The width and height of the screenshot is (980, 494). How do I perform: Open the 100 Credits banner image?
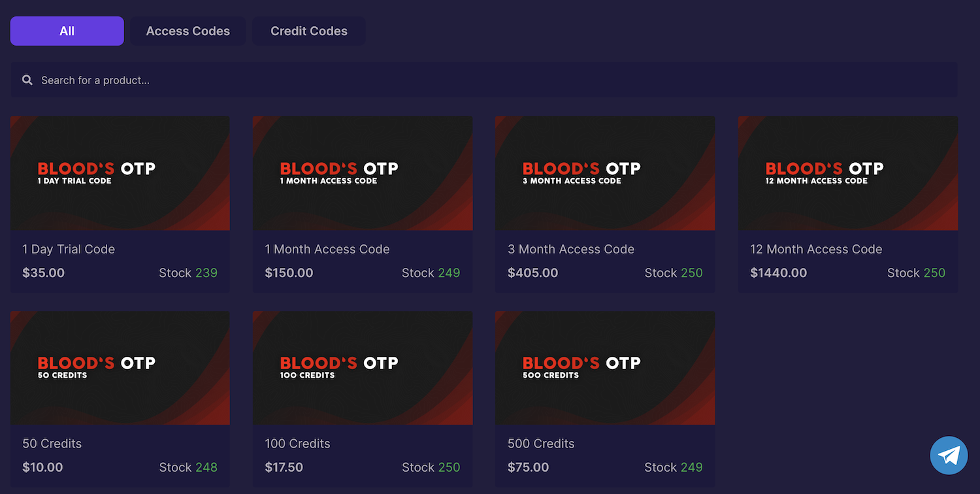(363, 368)
